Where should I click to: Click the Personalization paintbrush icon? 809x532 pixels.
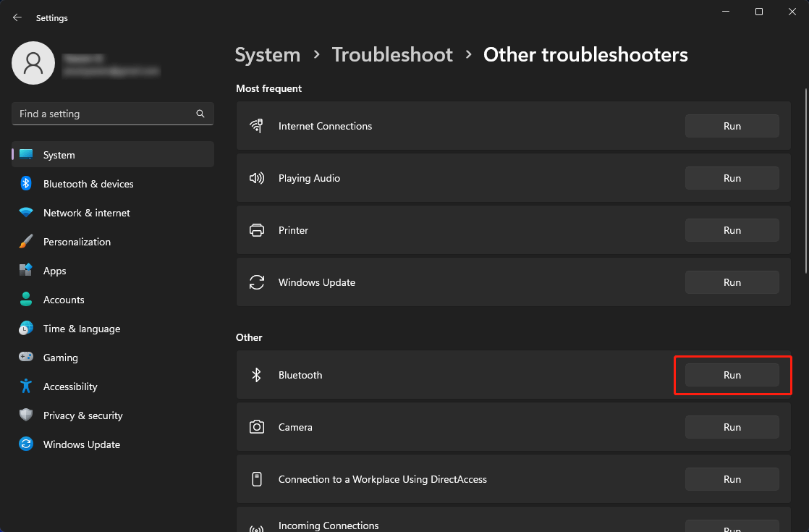click(x=26, y=241)
